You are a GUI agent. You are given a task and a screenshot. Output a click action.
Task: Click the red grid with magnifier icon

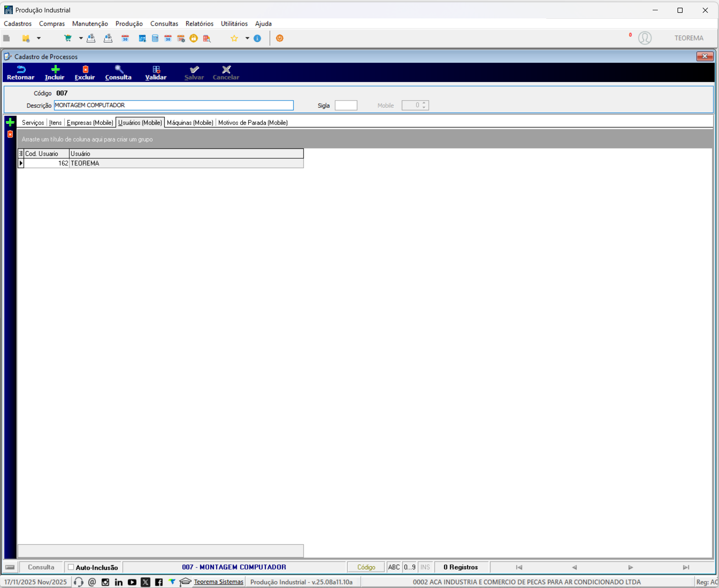[x=207, y=38]
